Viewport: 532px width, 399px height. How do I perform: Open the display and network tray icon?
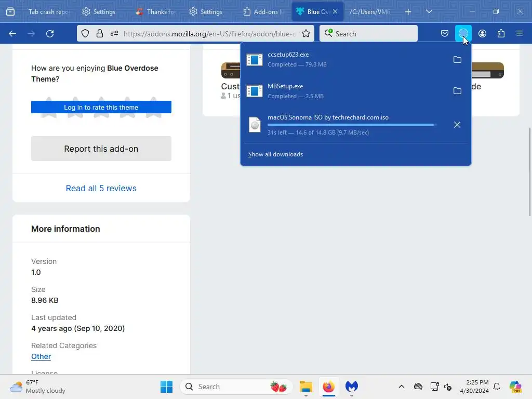click(x=434, y=387)
